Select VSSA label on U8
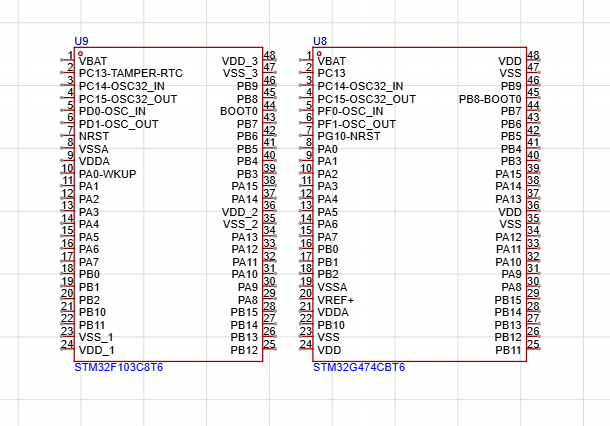The height and width of the screenshot is (426, 610). 332,287
